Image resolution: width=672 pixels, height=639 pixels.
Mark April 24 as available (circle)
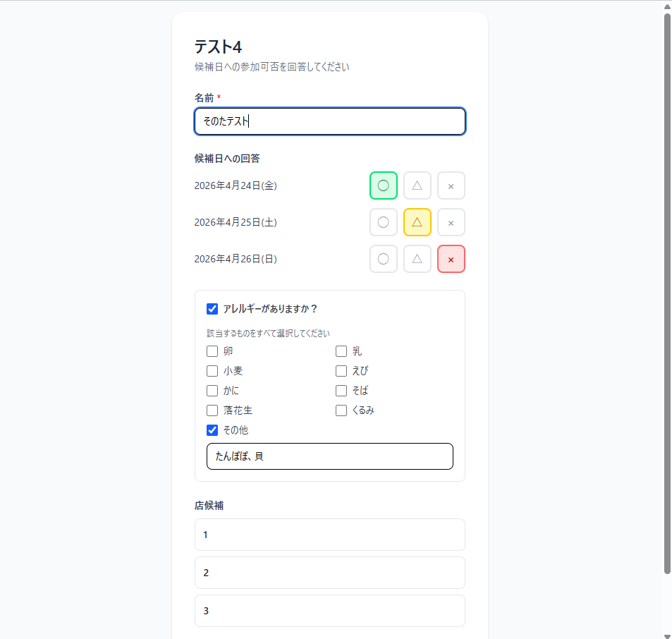pos(384,185)
